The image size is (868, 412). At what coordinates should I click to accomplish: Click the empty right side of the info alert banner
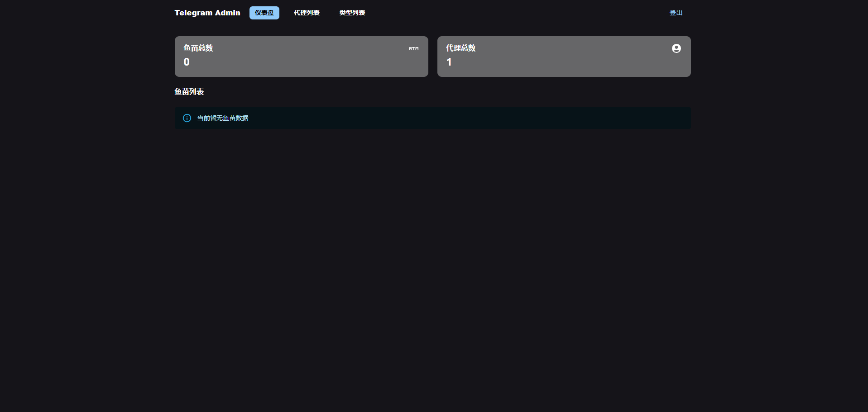543,118
